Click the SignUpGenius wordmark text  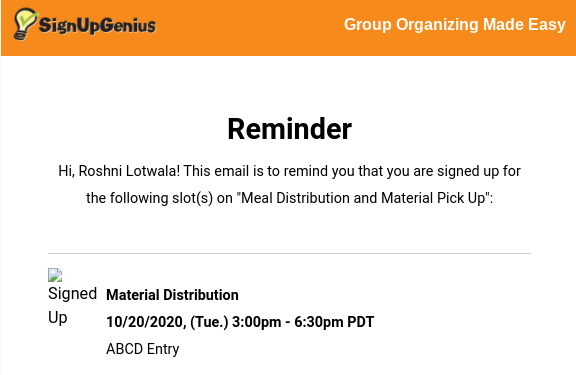click(97, 25)
